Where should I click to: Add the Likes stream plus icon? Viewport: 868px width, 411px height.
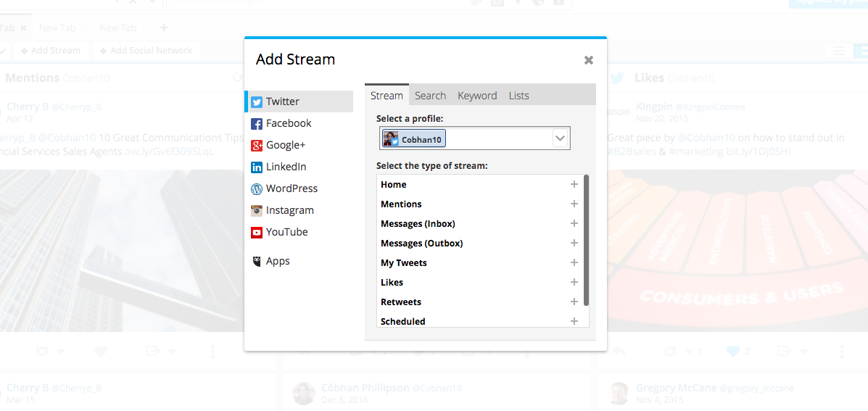(x=574, y=282)
